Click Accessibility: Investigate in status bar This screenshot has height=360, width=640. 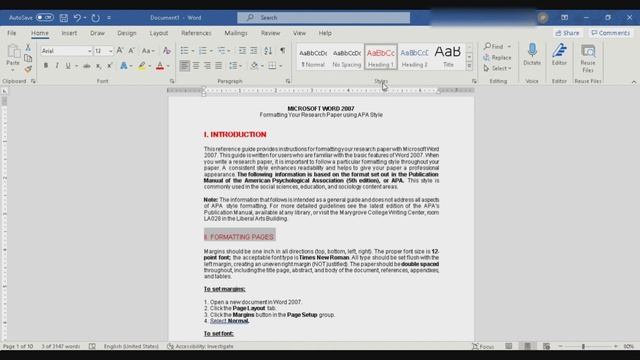[x=200, y=346]
